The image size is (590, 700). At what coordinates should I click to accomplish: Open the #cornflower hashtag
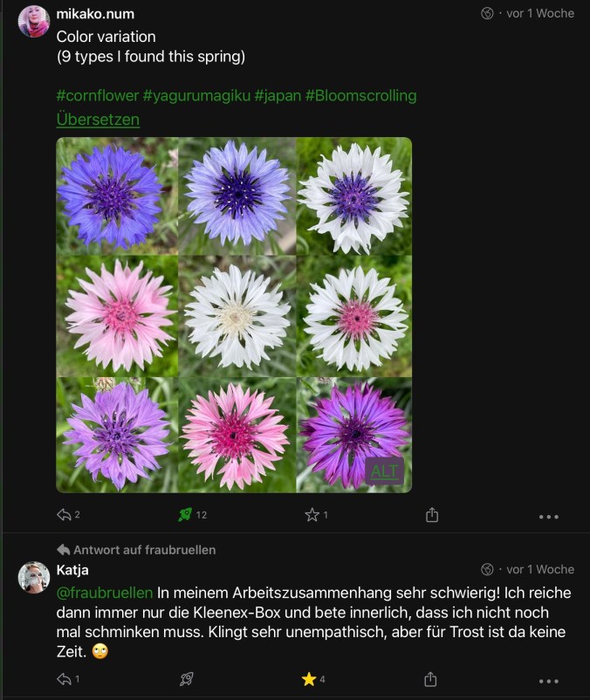(97, 95)
